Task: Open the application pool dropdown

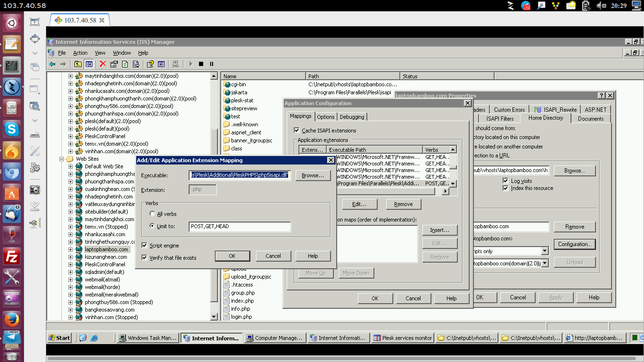Action: pos(545,263)
